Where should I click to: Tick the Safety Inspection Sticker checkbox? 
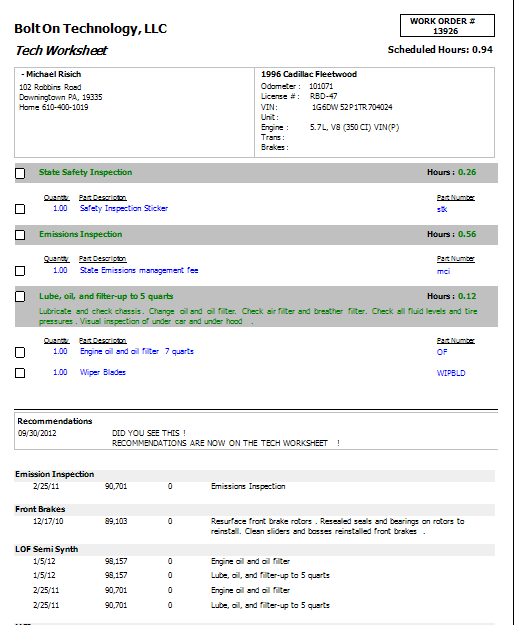tap(20, 209)
